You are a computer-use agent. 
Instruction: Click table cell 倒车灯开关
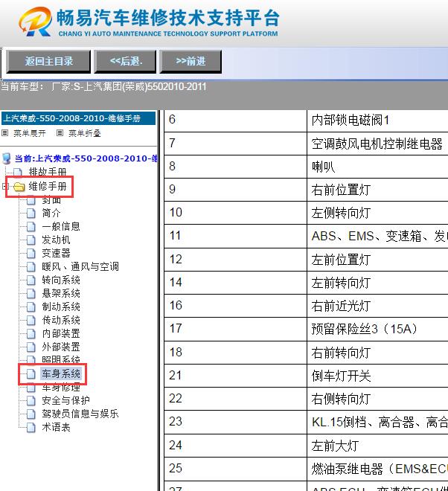pyautogui.click(x=377, y=376)
